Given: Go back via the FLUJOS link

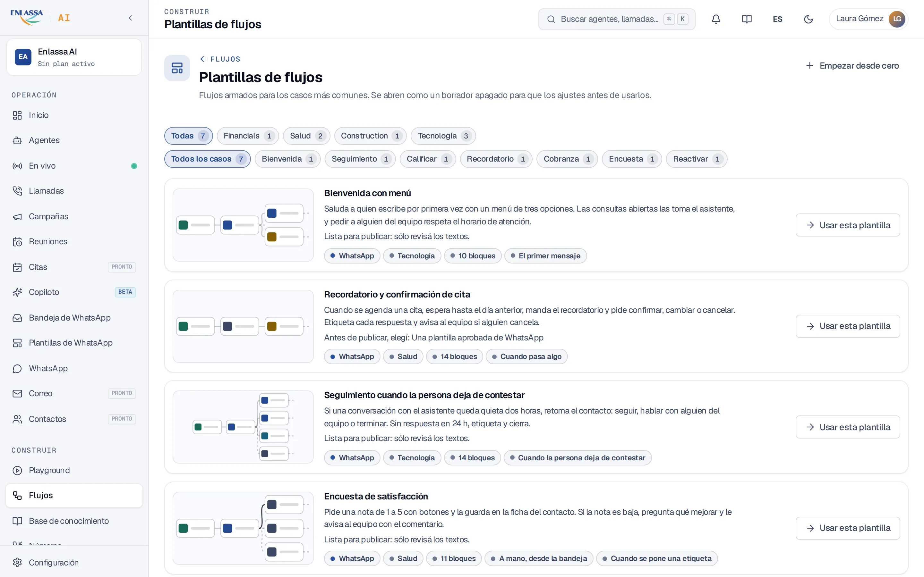Looking at the screenshot, I should [x=220, y=59].
